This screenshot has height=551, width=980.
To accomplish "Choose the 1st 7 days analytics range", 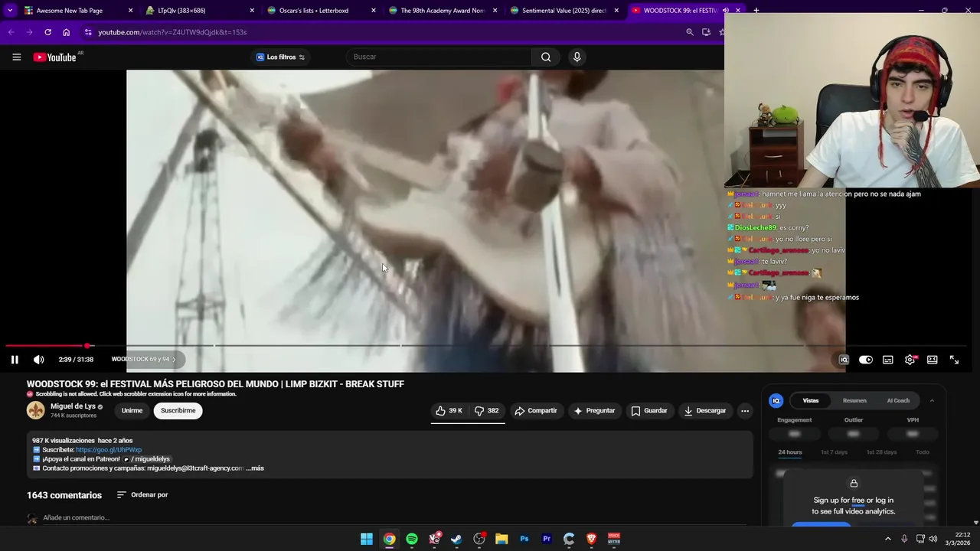I will pyautogui.click(x=834, y=452).
